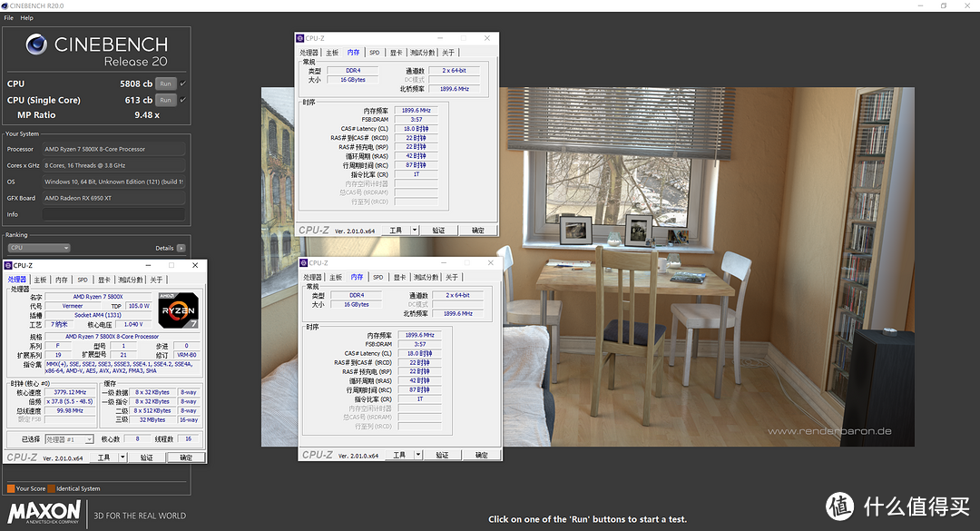Click the 613 cb single core score
The height and width of the screenshot is (531, 980).
tap(139, 100)
